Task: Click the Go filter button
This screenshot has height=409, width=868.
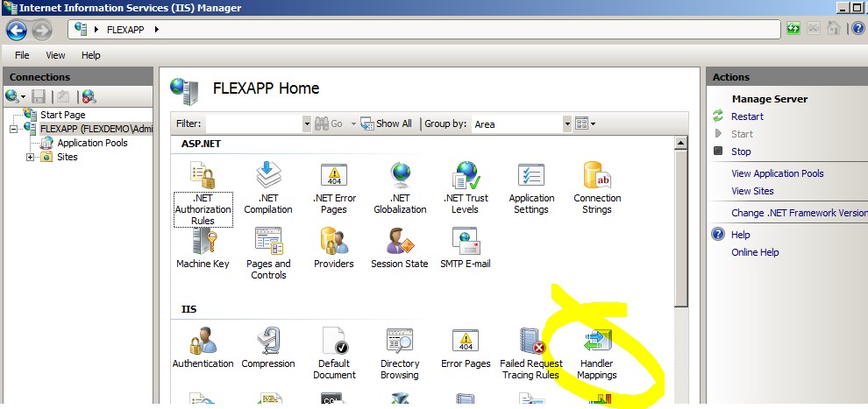Action: [330, 123]
